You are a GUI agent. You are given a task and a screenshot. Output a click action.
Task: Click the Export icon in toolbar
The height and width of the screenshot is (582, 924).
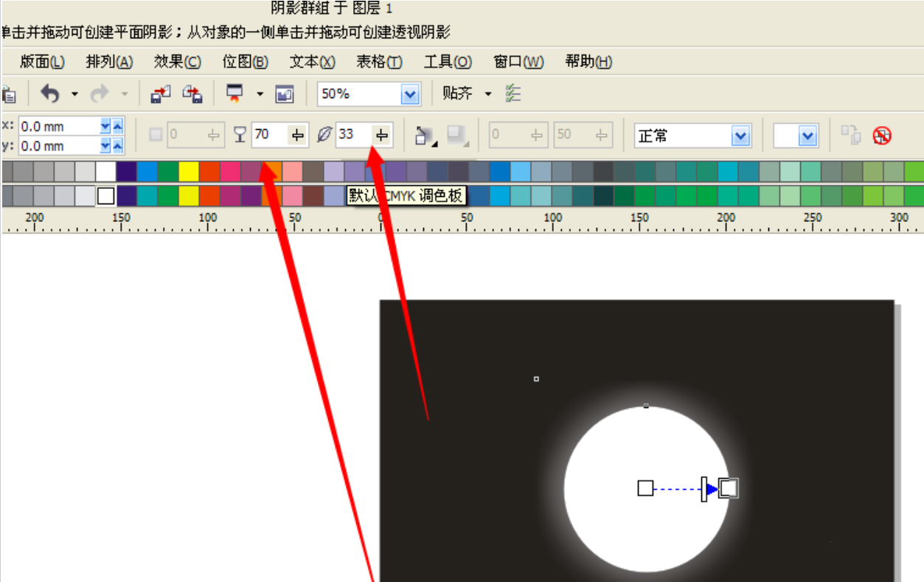point(192,94)
